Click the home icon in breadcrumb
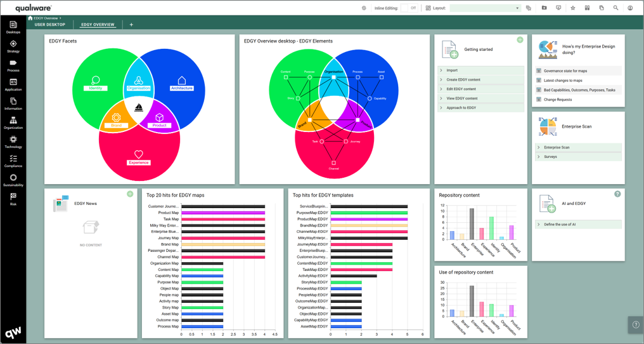644x344 pixels. coord(30,18)
